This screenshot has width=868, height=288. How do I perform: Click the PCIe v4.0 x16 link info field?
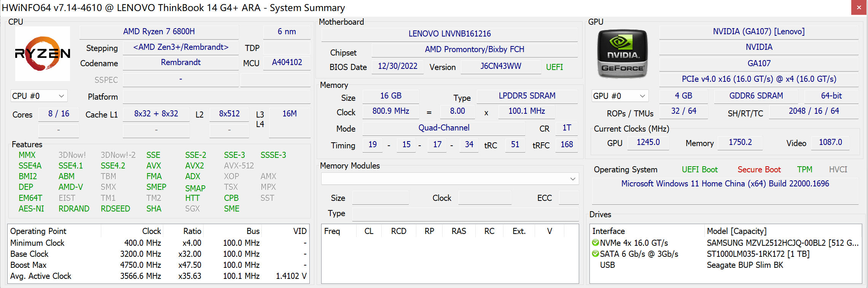coord(759,79)
